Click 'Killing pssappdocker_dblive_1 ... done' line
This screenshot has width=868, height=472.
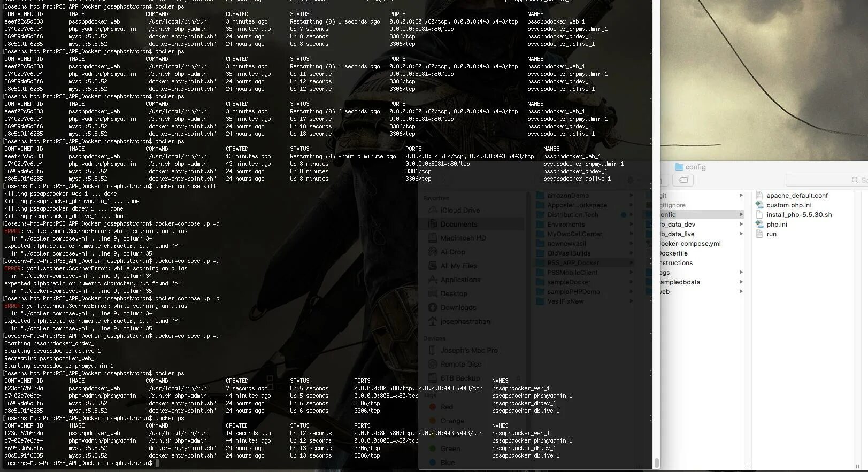tap(65, 216)
